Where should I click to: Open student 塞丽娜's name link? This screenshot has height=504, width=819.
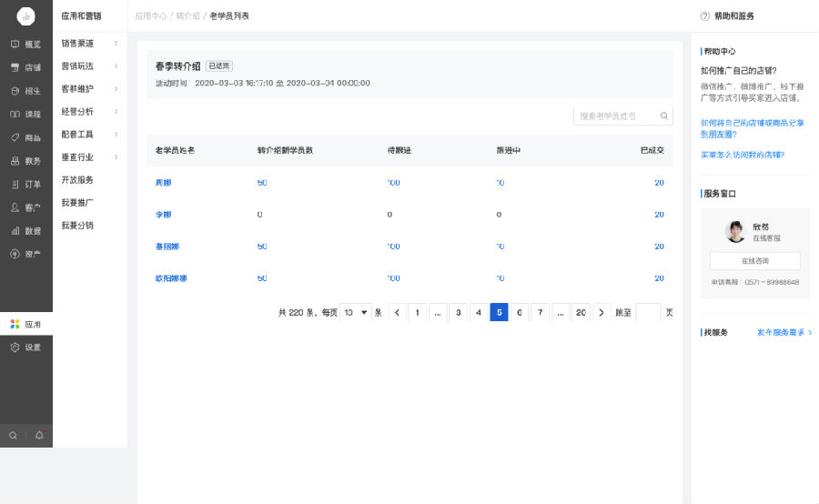(x=167, y=247)
